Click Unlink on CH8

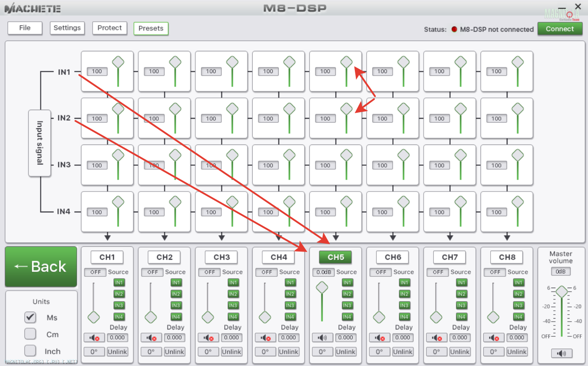pyautogui.click(x=517, y=352)
